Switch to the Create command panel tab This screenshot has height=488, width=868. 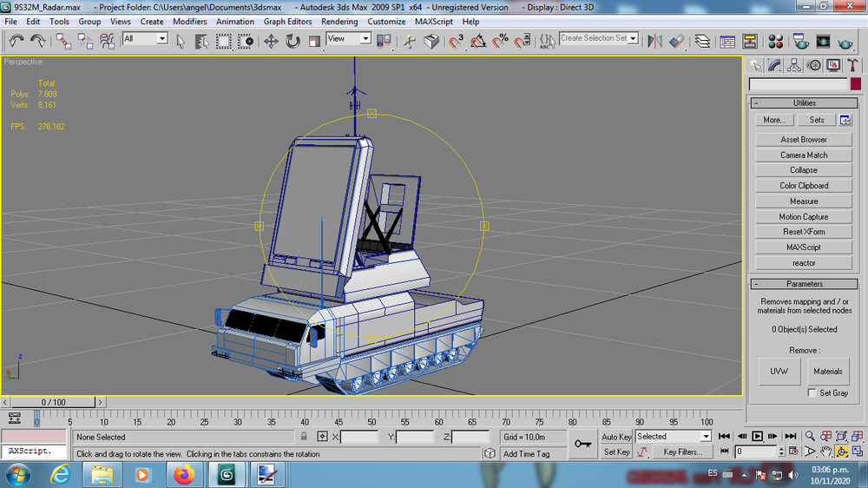tap(755, 65)
